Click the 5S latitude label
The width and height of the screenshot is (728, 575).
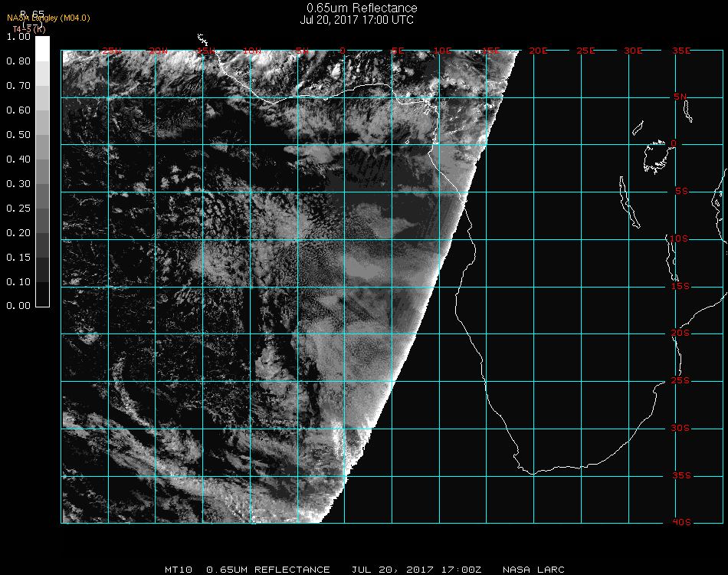click(681, 192)
